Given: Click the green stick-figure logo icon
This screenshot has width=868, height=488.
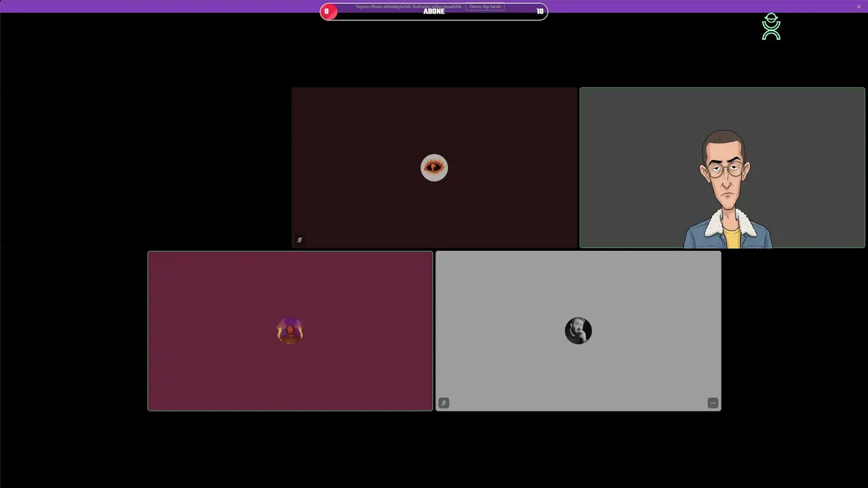Looking at the screenshot, I should click(771, 26).
